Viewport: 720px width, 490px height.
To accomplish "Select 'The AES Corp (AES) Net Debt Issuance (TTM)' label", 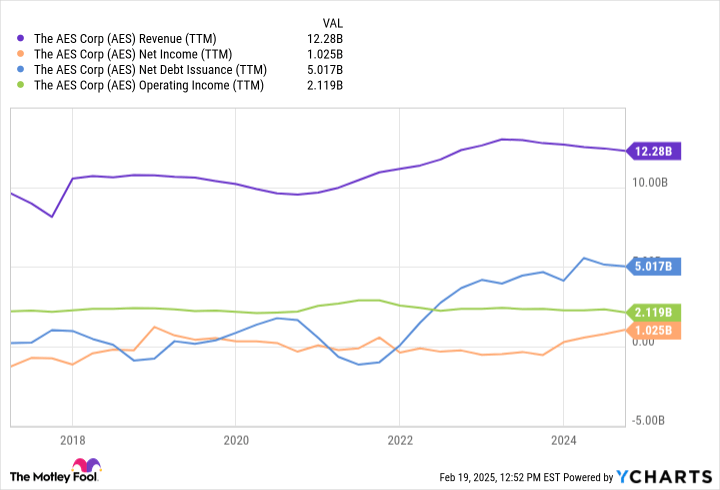I will pos(150,70).
